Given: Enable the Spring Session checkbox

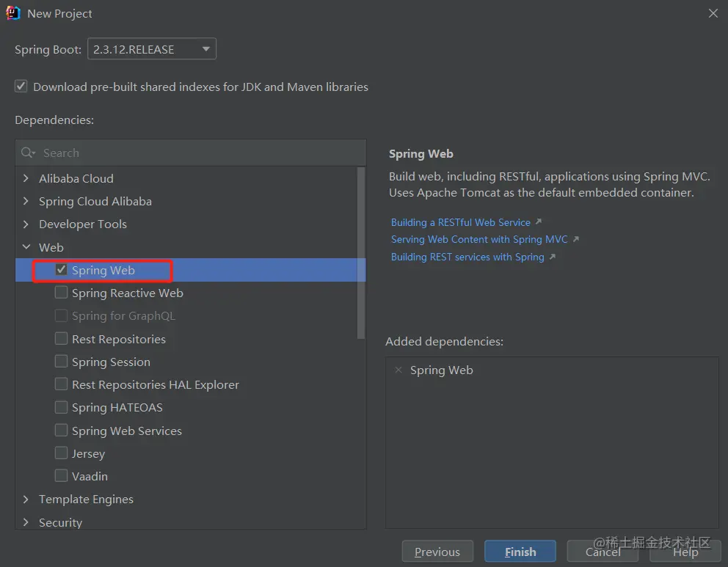Looking at the screenshot, I should coord(62,361).
